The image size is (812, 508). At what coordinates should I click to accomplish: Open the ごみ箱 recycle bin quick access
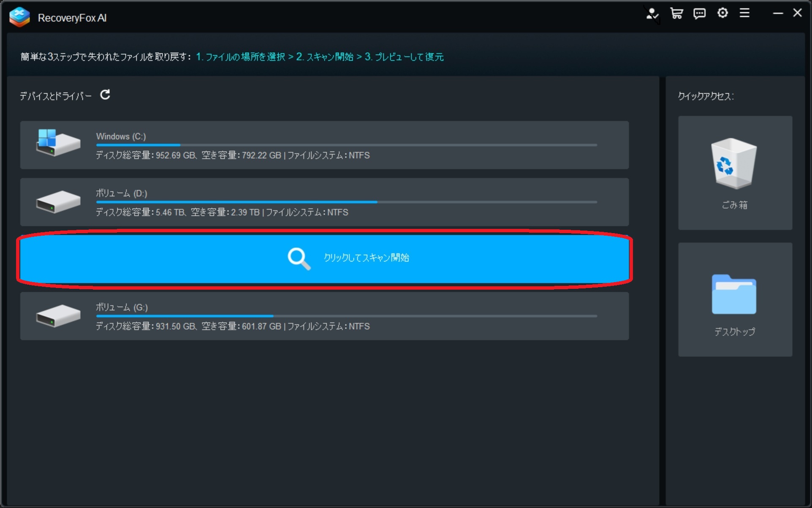[735, 173]
